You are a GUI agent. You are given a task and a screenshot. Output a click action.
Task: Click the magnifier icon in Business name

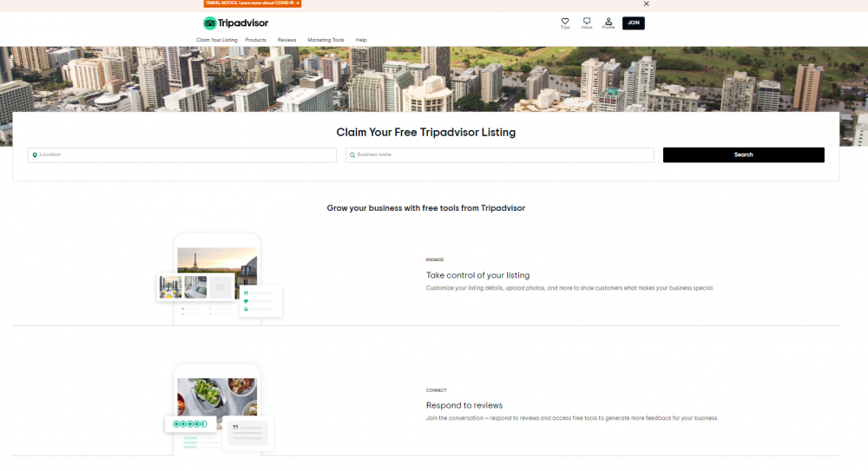(x=352, y=155)
